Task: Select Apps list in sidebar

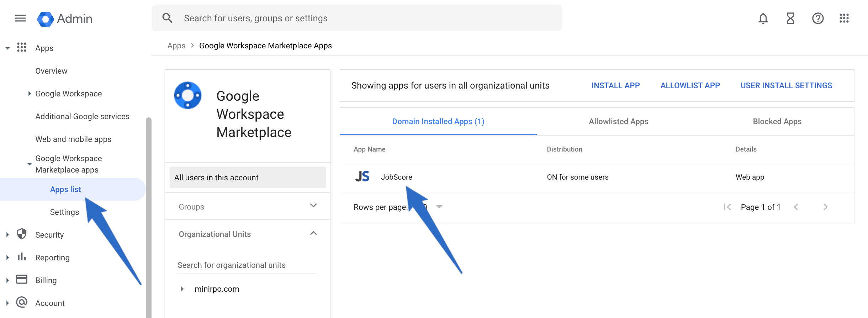Action: (x=65, y=189)
